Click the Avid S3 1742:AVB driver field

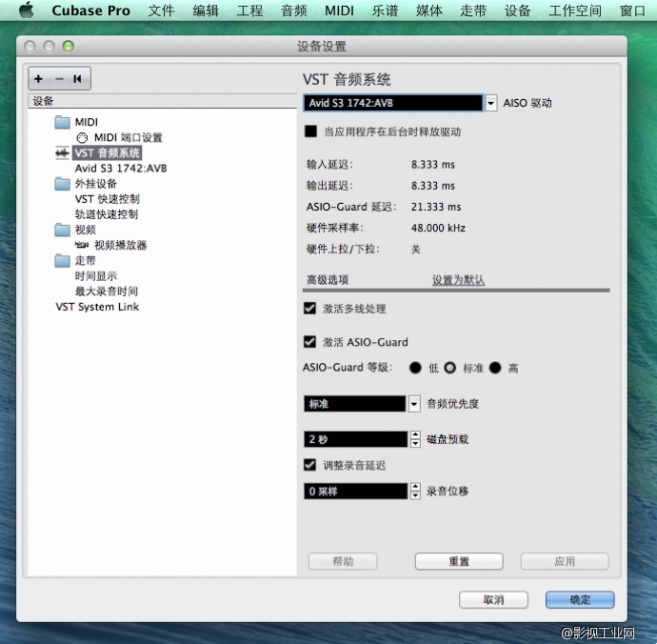tap(393, 103)
